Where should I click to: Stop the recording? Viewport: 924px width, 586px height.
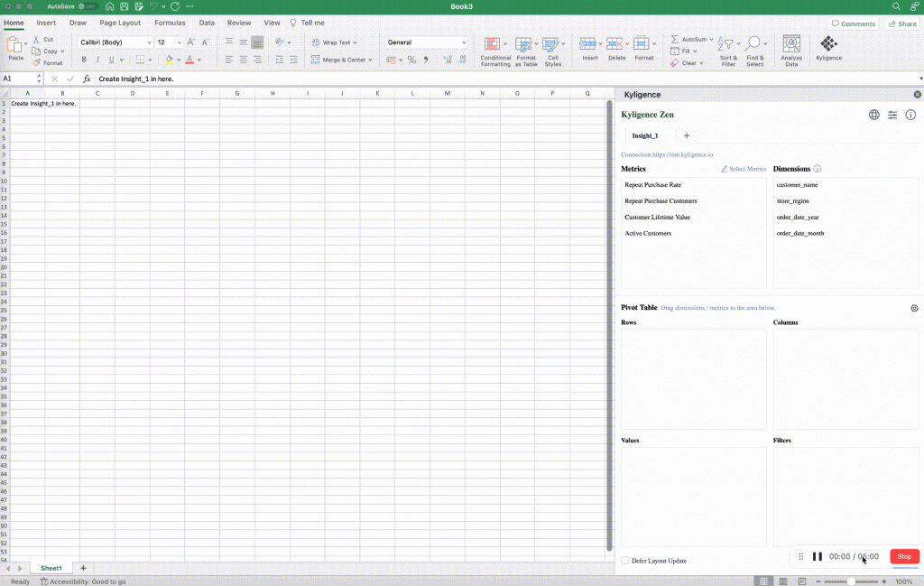904,556
